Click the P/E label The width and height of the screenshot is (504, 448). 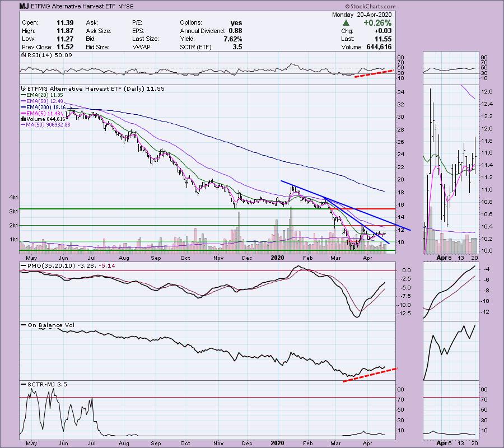point(137,23)
